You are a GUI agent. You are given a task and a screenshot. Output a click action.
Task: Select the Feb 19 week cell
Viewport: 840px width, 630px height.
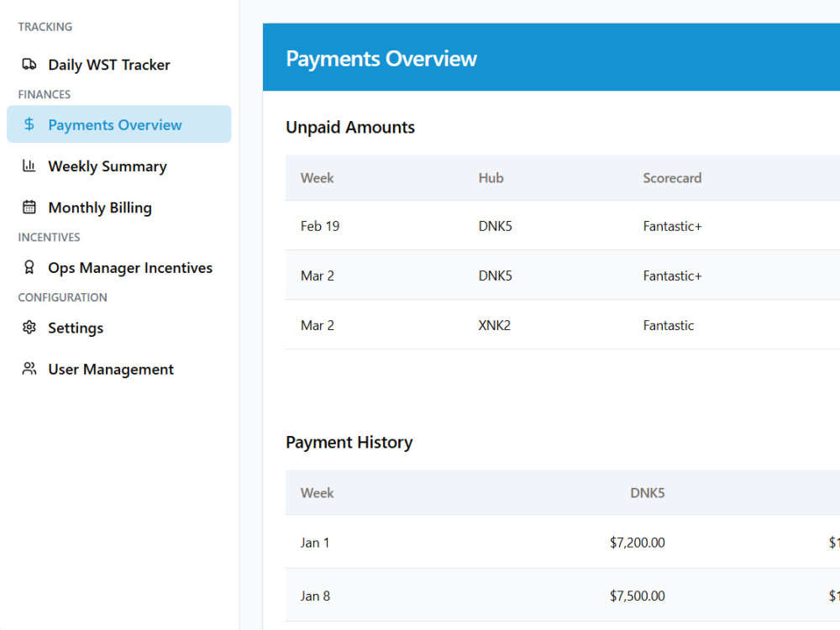320,226
